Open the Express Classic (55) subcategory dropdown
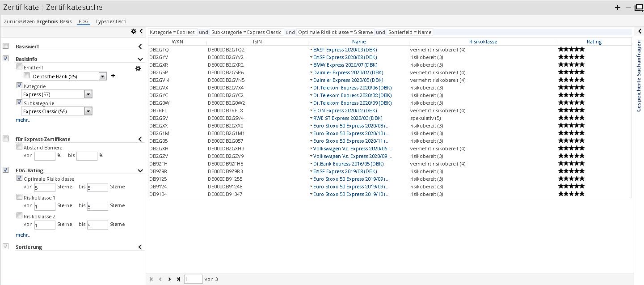Screen dimensions: 644x285 (x=88, y=111)
